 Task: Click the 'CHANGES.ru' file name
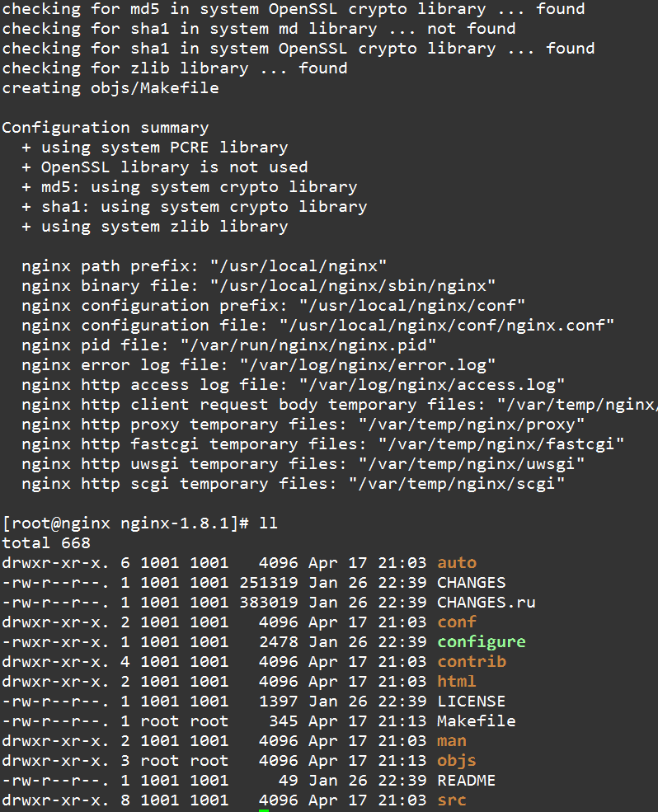coord(486,603)
